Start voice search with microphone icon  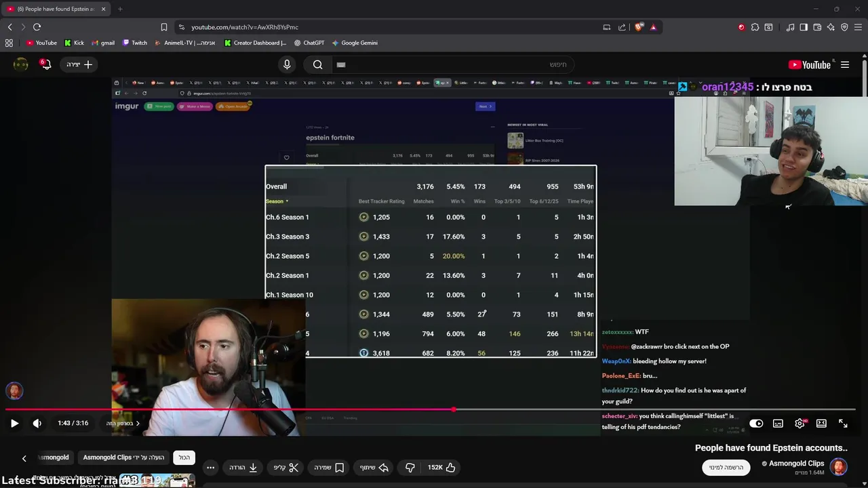[x=287, y=64]
